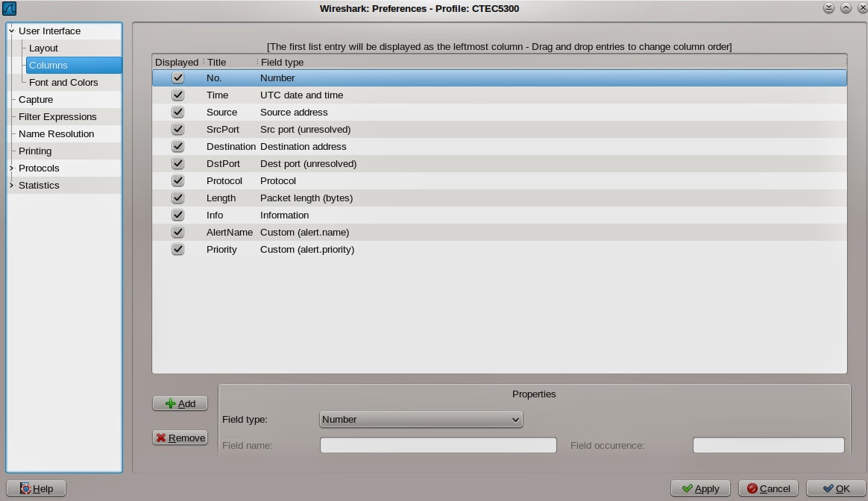The height and width of the screenshot is (501, 868).
Task: Click the Displayed column header
Action: point(177,62)
